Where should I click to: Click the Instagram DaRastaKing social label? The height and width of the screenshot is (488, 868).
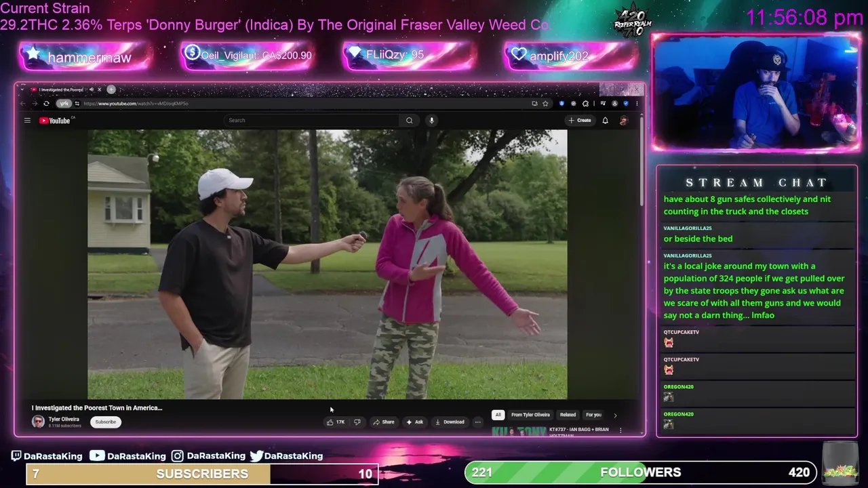point(208,456)
